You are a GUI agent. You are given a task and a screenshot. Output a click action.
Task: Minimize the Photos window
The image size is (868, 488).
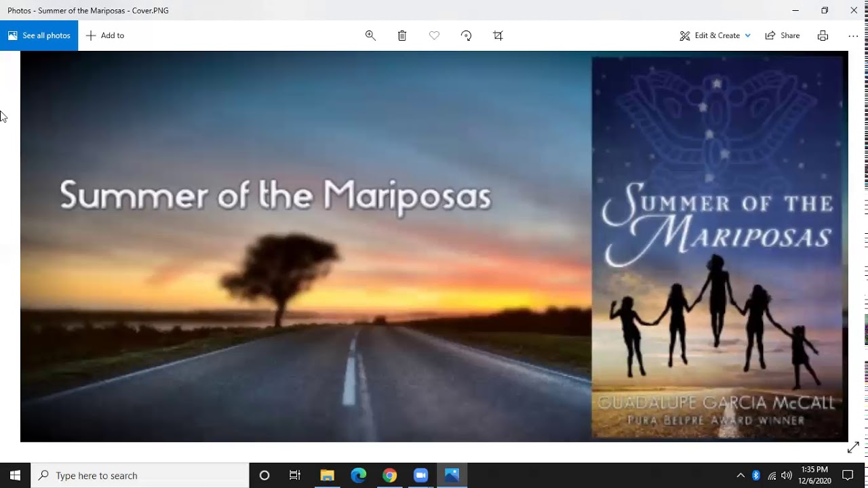coord(795,10)
